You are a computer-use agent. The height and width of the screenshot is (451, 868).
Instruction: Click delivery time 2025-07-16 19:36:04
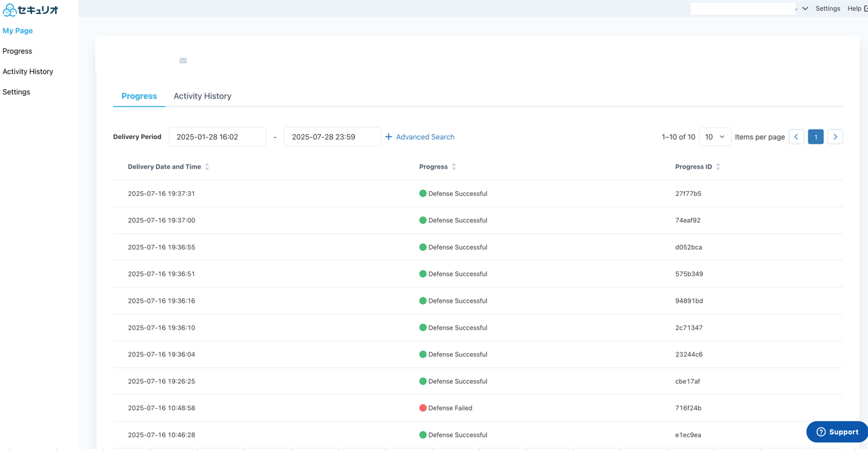pyautogui.click(x=162, y=354)
